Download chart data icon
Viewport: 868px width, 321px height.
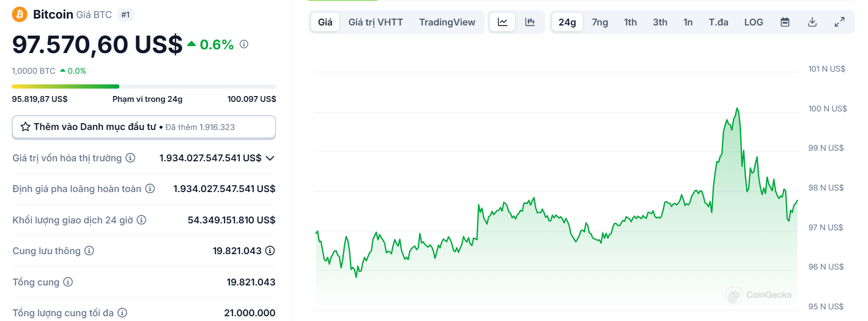(812, 22)
